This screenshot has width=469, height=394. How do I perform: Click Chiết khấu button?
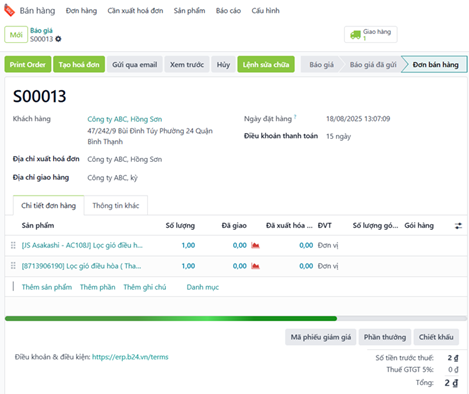pyautogui.click(x=436, y=337)
